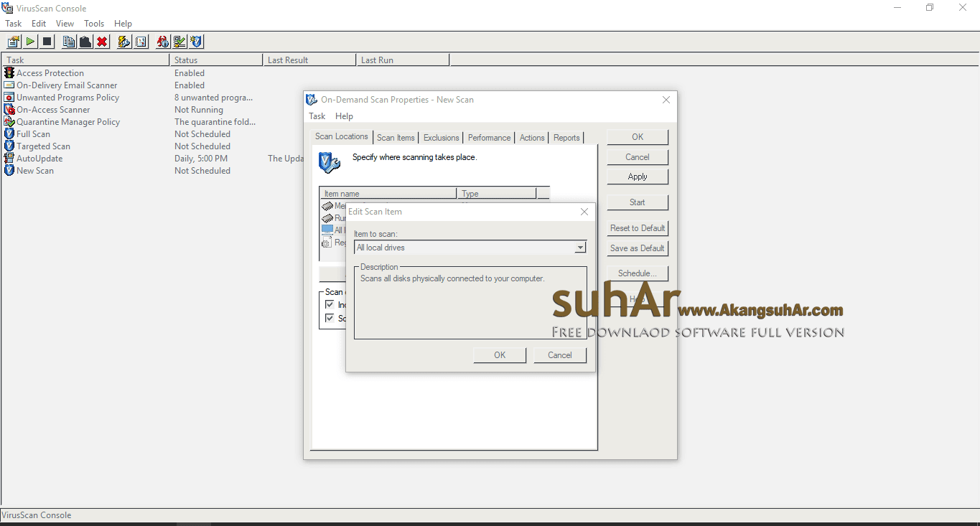Open the Virus Information biohazard toolbar icon

click(x=163, y=42)
